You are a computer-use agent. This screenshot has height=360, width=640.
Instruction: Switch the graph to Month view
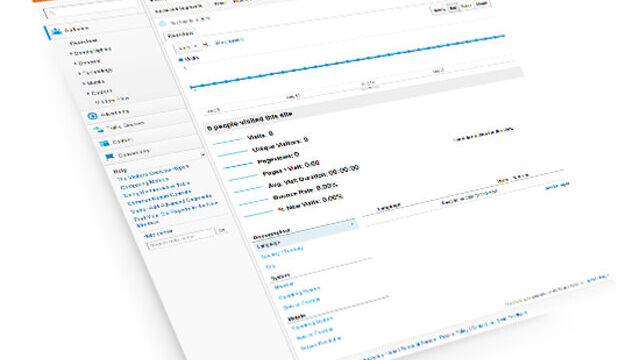tap(482, 4)
